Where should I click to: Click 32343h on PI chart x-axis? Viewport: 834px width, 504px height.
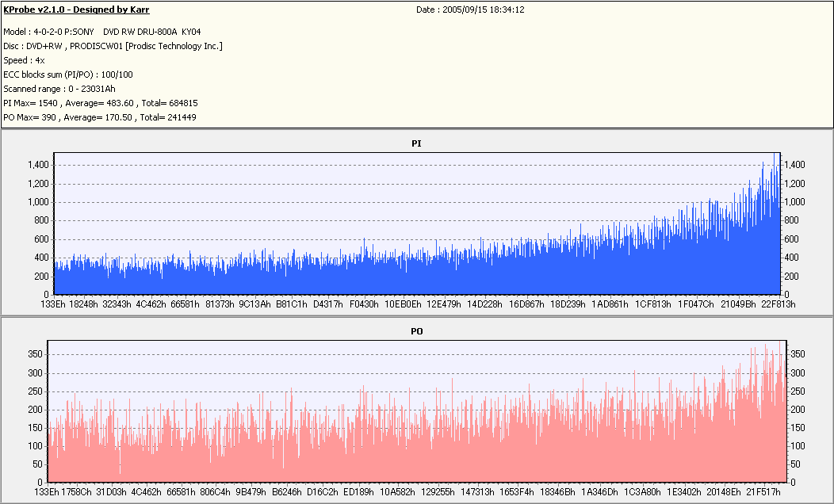coord(117,304)
